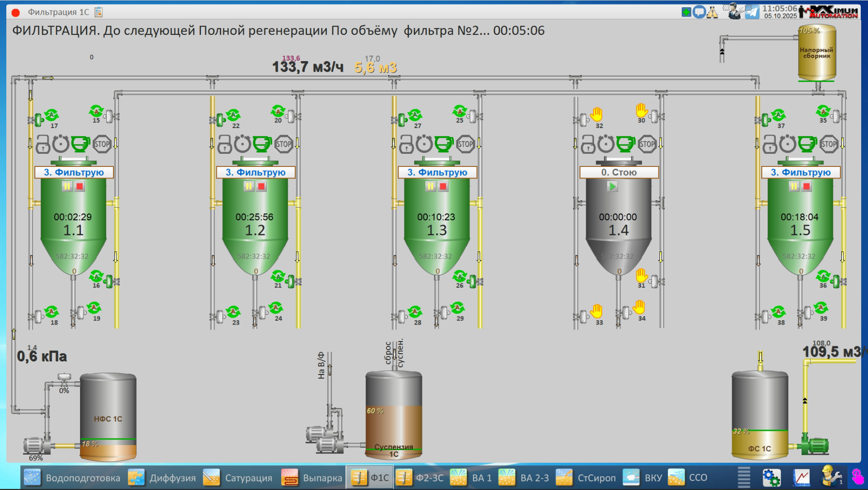Screen dimensions: 868x490
Task: Toggle manual hand mode on valve 30
Action: [x=642, y=111]
